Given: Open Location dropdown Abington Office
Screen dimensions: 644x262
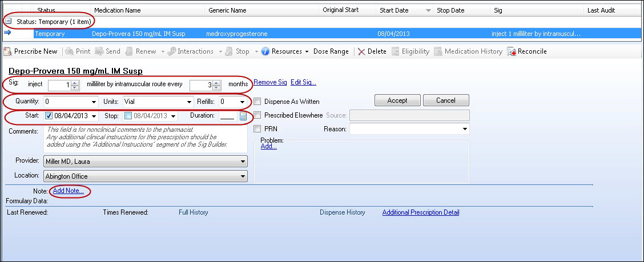Looking at the screenshot, I should tap(243, 176).
